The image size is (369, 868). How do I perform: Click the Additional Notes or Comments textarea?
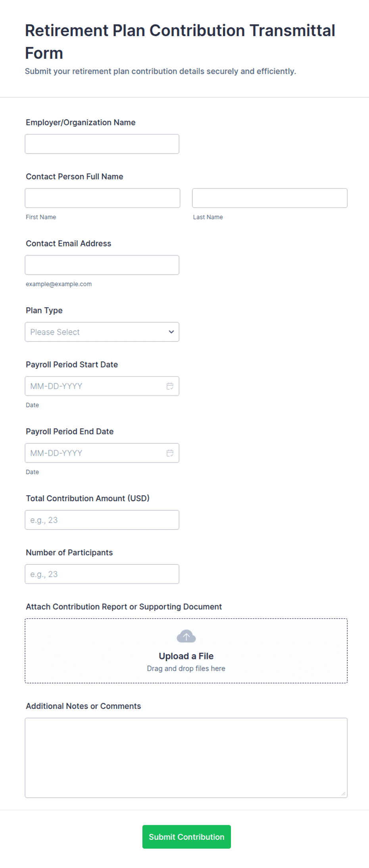pos(186,758)
